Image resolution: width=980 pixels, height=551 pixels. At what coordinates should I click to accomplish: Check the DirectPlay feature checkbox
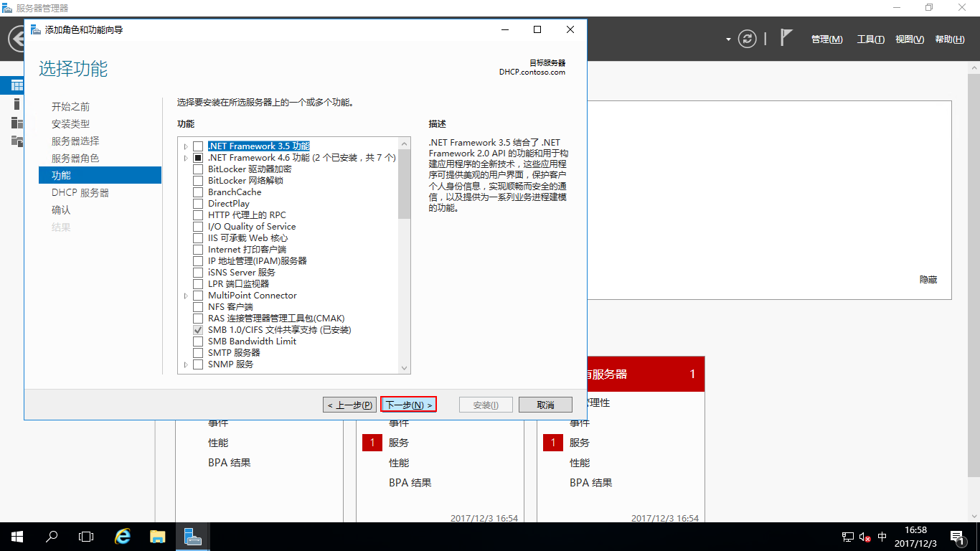(x=198, y=204)
